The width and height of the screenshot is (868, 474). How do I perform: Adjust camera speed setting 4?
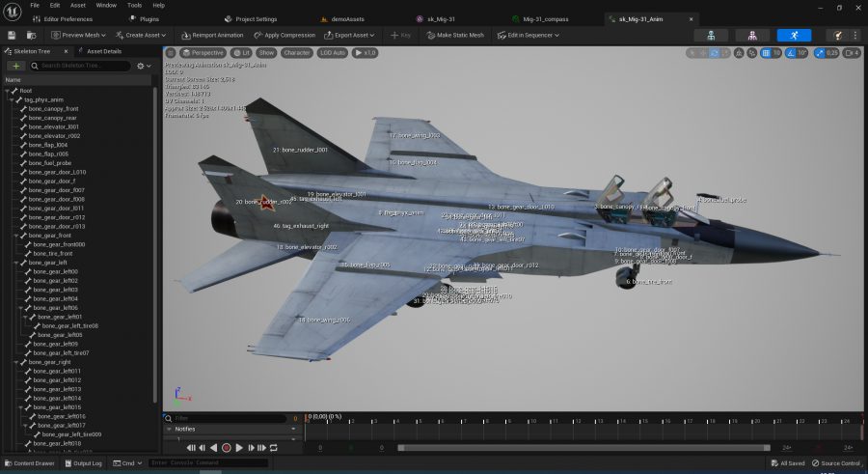point(852,53)
